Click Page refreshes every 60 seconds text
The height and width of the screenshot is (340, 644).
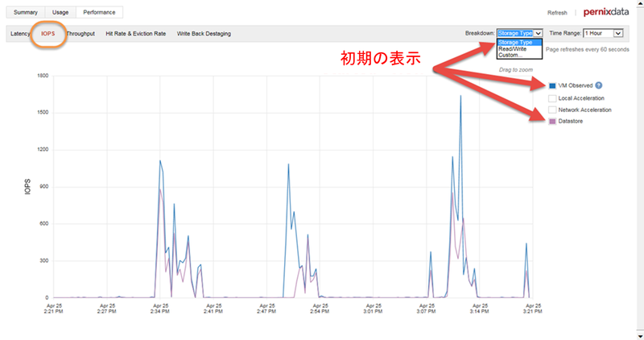pos(588,49)
